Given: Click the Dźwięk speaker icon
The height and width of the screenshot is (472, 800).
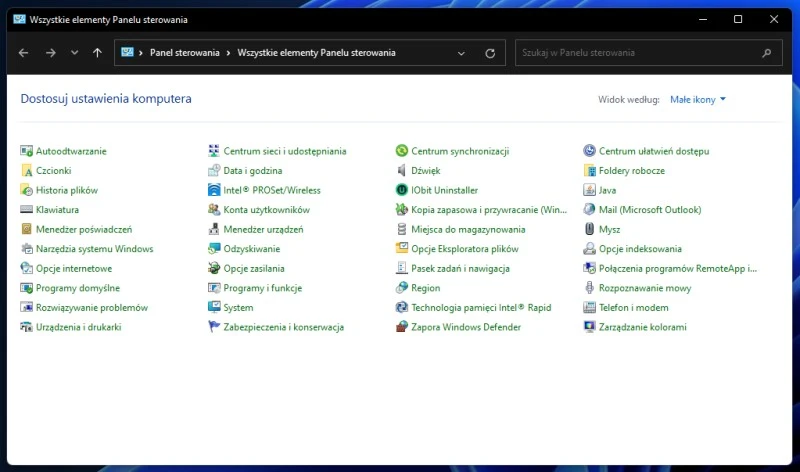Looking at the screenshot, I should pos(403,171).
